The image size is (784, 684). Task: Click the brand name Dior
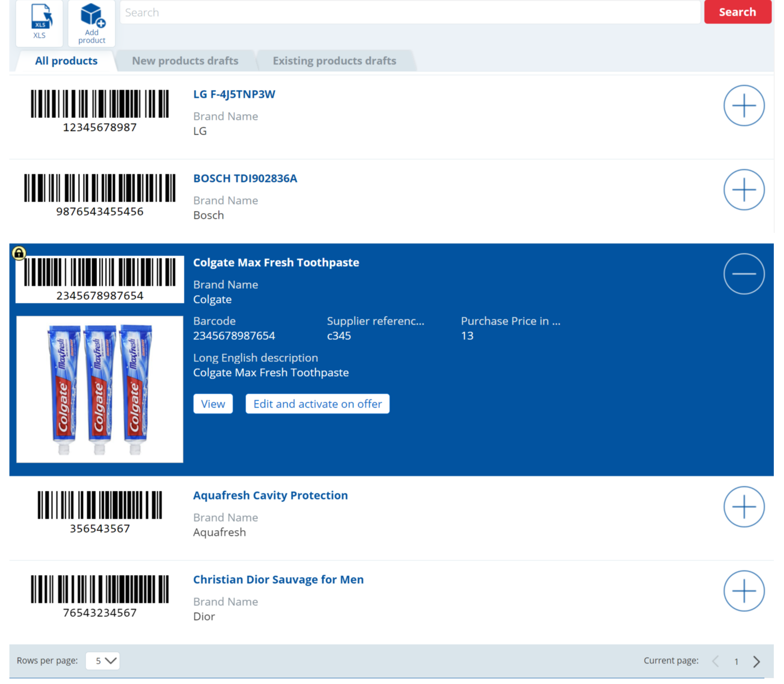(x=204, y=617)
